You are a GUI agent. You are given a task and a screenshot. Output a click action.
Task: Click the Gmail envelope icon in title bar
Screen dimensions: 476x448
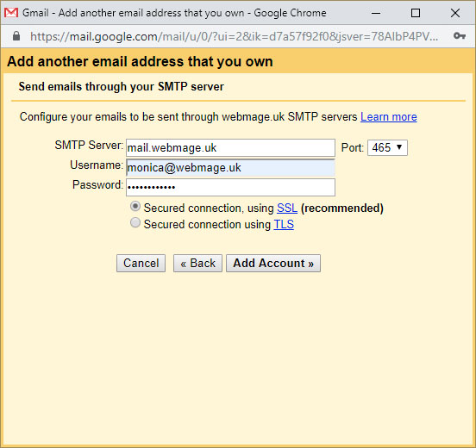coord(11,13)
